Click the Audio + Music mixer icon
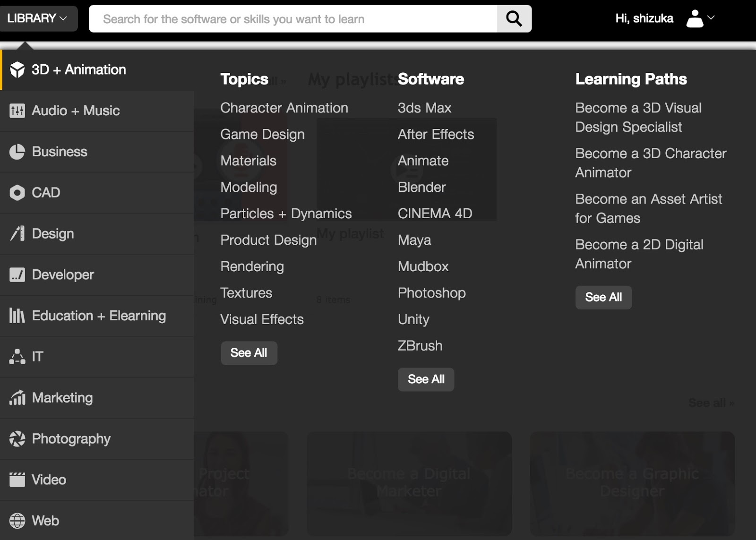 17,111
